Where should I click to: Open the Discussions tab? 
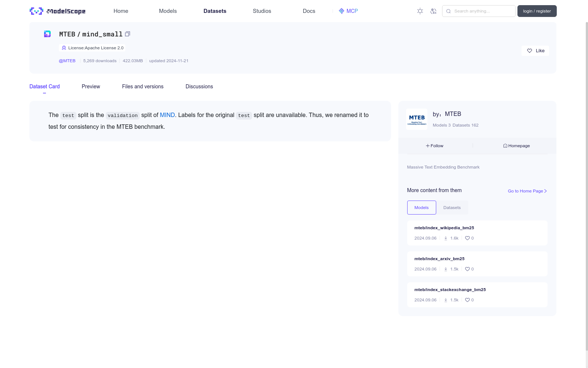pyautogui.click(x=199, y=86)
